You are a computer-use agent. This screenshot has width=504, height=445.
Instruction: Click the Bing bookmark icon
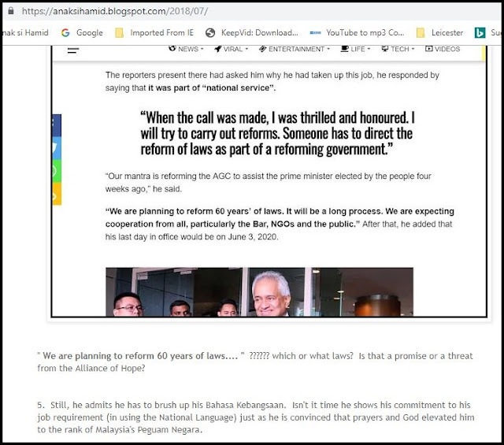480,33
